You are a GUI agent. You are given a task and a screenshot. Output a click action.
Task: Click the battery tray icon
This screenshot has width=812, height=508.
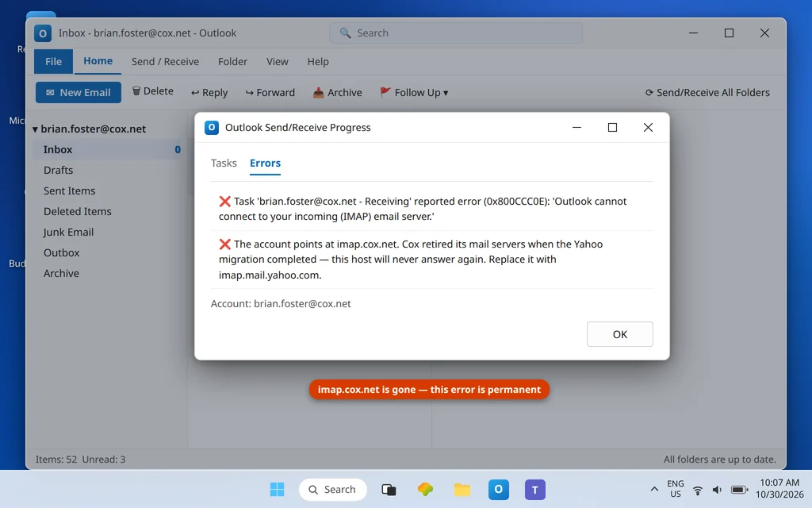pos(740,490)
